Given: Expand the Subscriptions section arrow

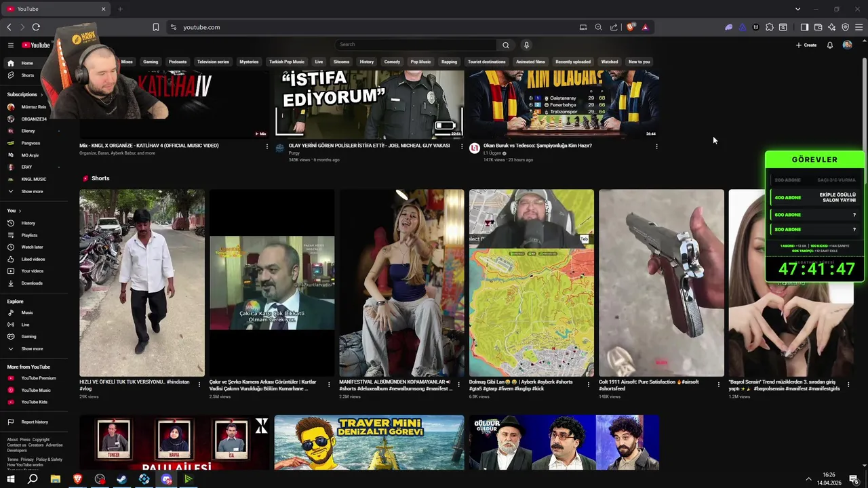Looking at the screenshot, I should tap(42, 95).
